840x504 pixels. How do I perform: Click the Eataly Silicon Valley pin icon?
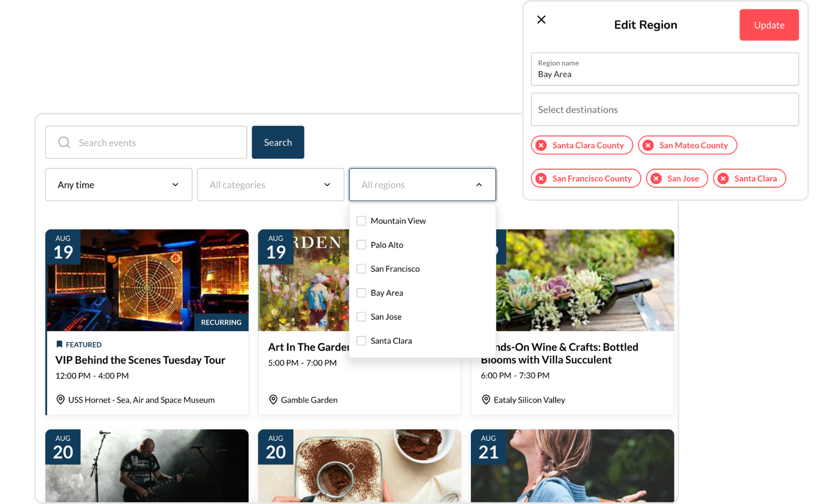click(486, 400)
